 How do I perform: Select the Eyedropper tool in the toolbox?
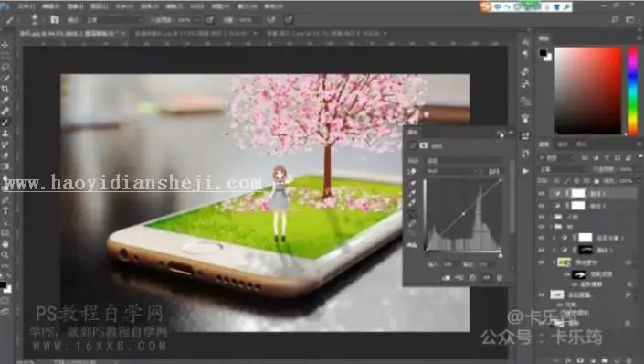pos(5,100)
